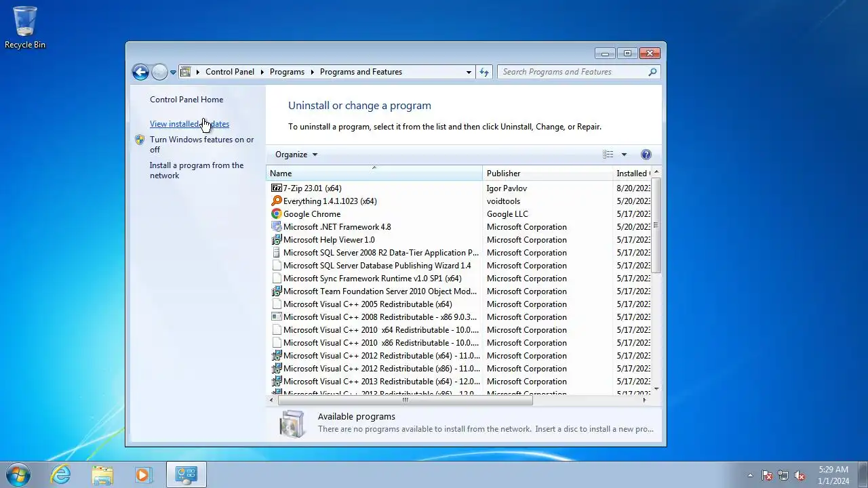Click View installed updates link
This screenshot has width=868, height=488.
pos(189,124)
